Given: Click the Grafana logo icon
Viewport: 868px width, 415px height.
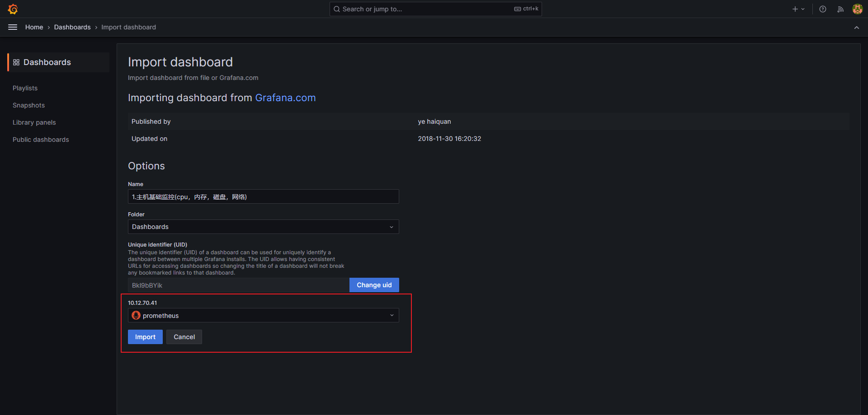Looking at the screenshot, I should pos(13,9).
